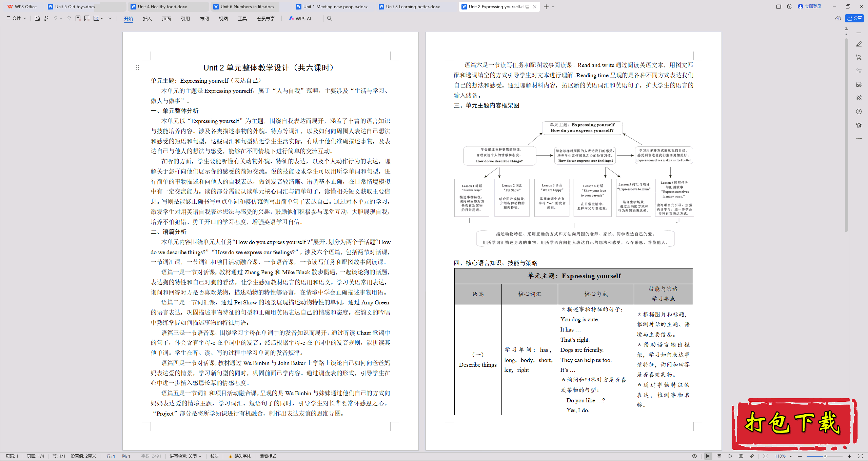Click the window stacking icon in the title bar

(779, 6)
